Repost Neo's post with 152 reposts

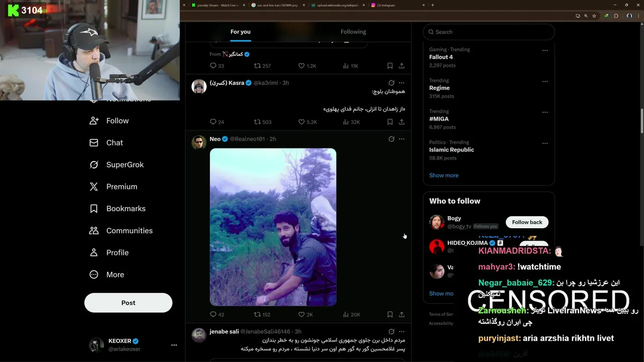point(262,314)
